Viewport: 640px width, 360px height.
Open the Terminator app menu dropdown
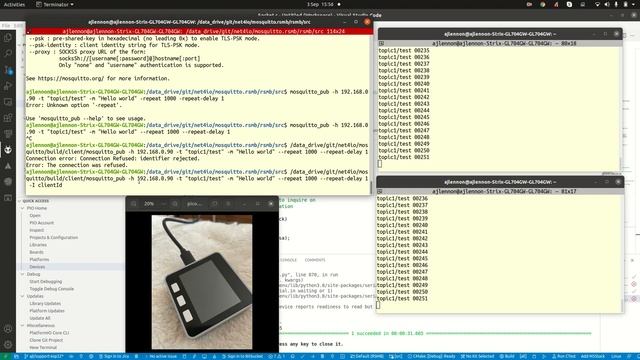55,4
